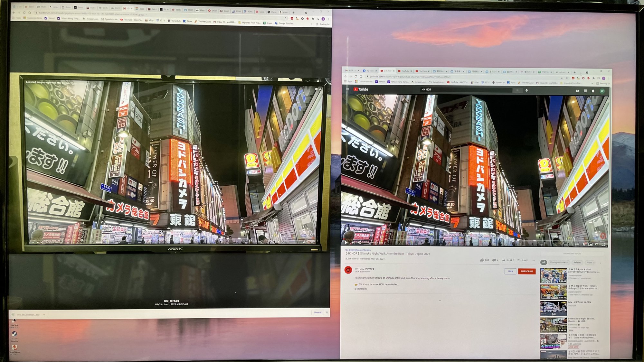Expand description with SHOW MORE
This screenshot has width=644, height=362.
[361, 289]
